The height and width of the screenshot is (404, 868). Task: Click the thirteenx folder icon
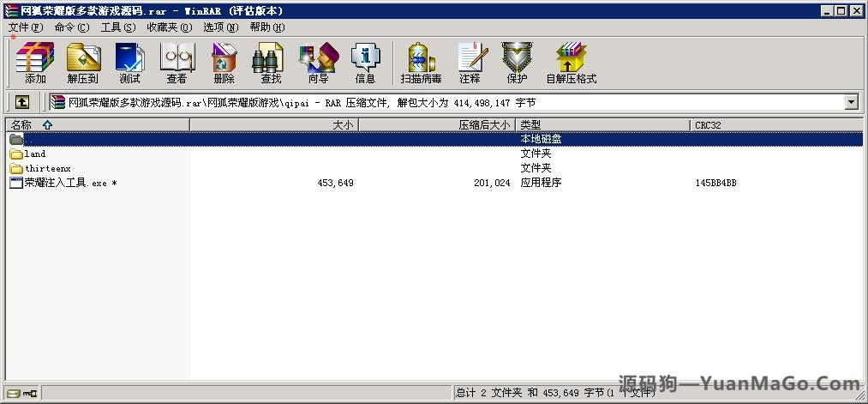coord(16,168)
